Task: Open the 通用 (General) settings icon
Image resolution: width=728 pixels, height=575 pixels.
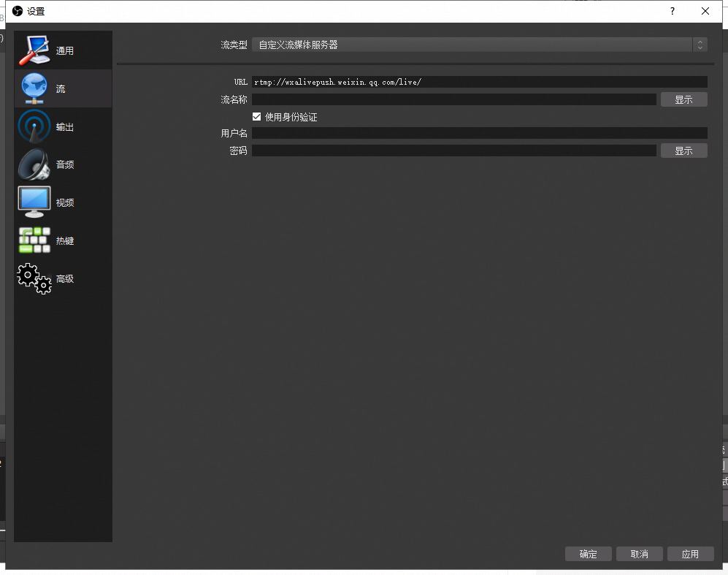Action: point(34,50)
